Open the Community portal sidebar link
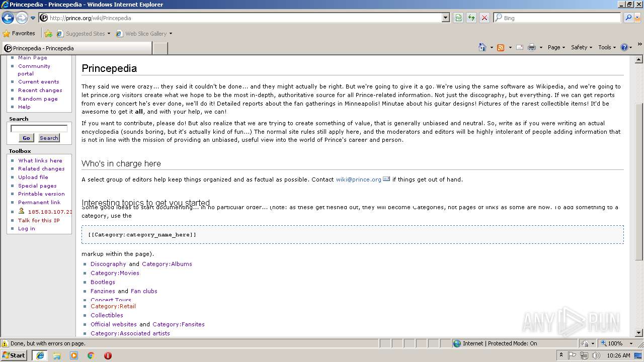 coord(34,70)
